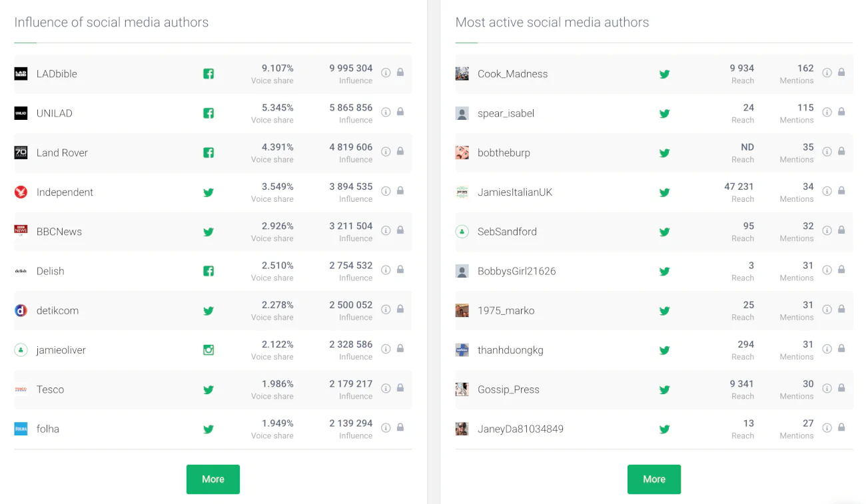Click the 9 341 reach value

point(742,383)
